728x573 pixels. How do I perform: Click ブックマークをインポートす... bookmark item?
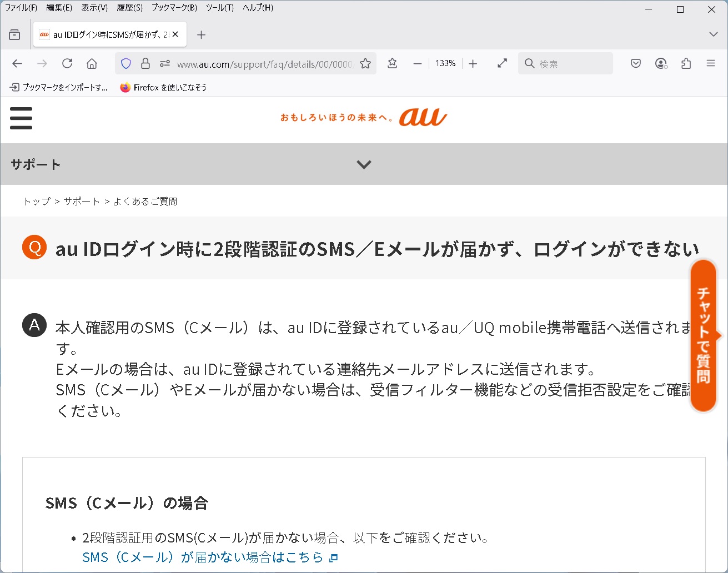pos(59,87)
